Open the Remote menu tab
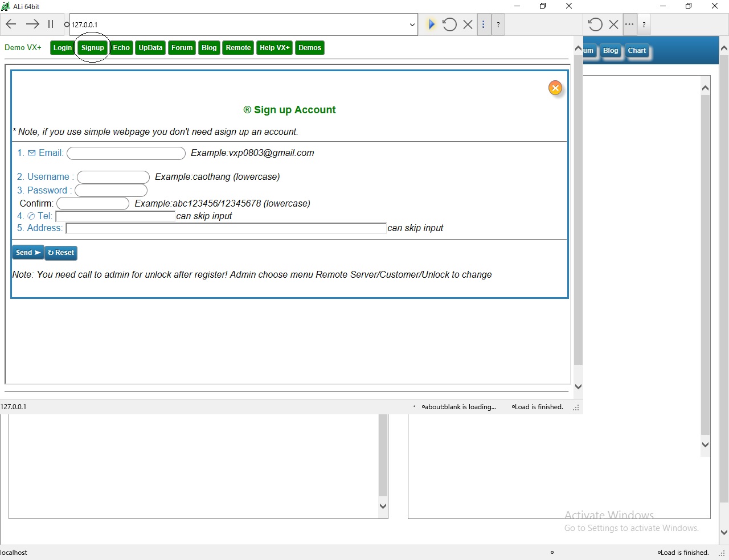 [x=238, y=48]
